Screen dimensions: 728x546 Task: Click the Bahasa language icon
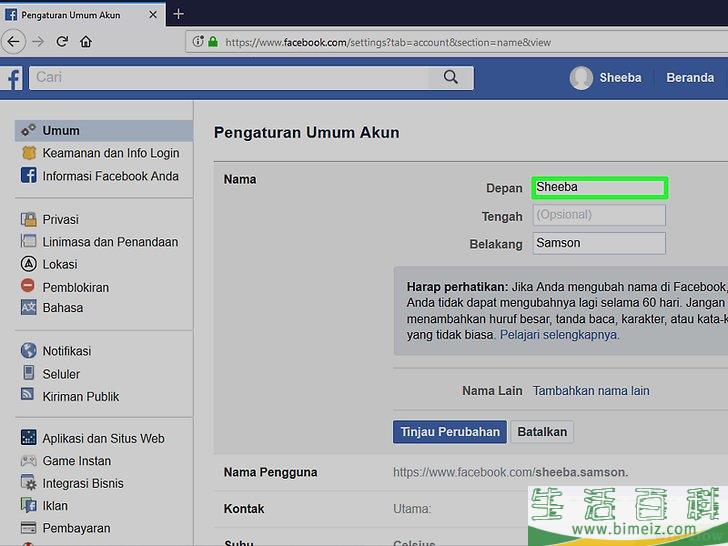coord(28,307)
